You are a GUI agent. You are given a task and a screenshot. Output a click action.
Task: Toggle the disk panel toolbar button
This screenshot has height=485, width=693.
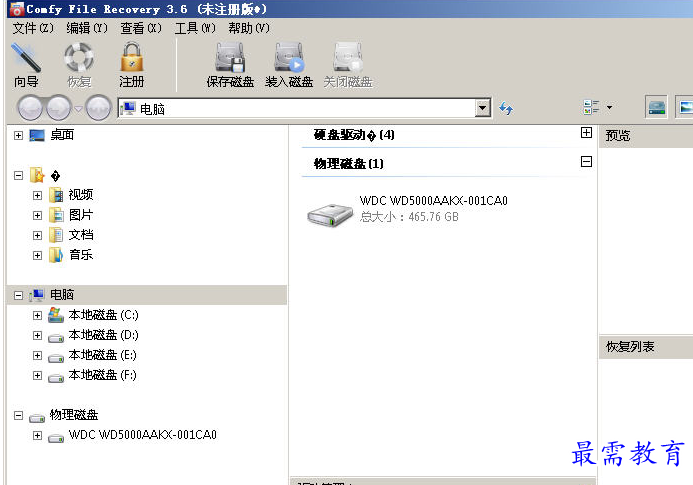(656, 107)
